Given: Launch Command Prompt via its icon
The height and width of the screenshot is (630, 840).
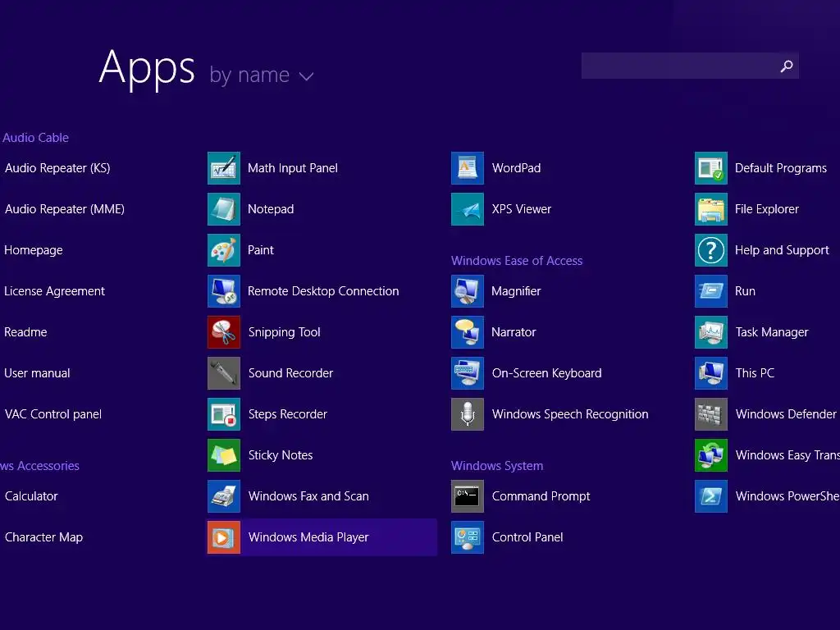Looking at the screenshot, I should pos(467,496).
